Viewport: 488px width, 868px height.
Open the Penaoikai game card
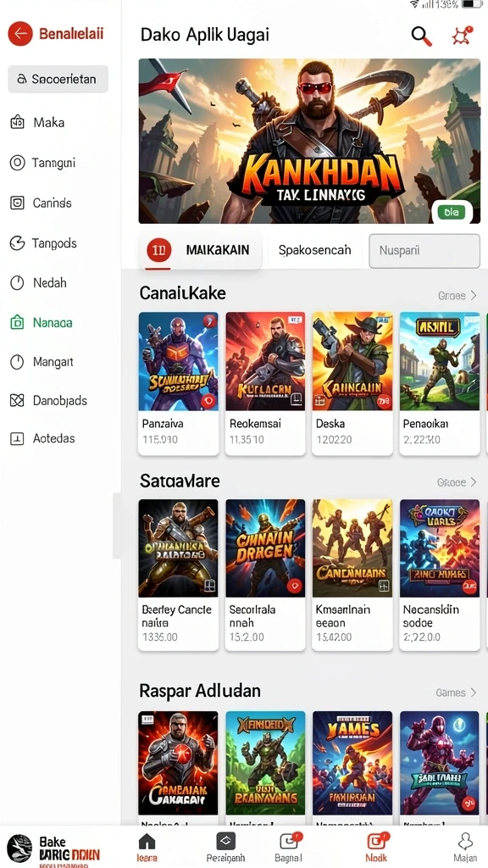tap(440, 384)
